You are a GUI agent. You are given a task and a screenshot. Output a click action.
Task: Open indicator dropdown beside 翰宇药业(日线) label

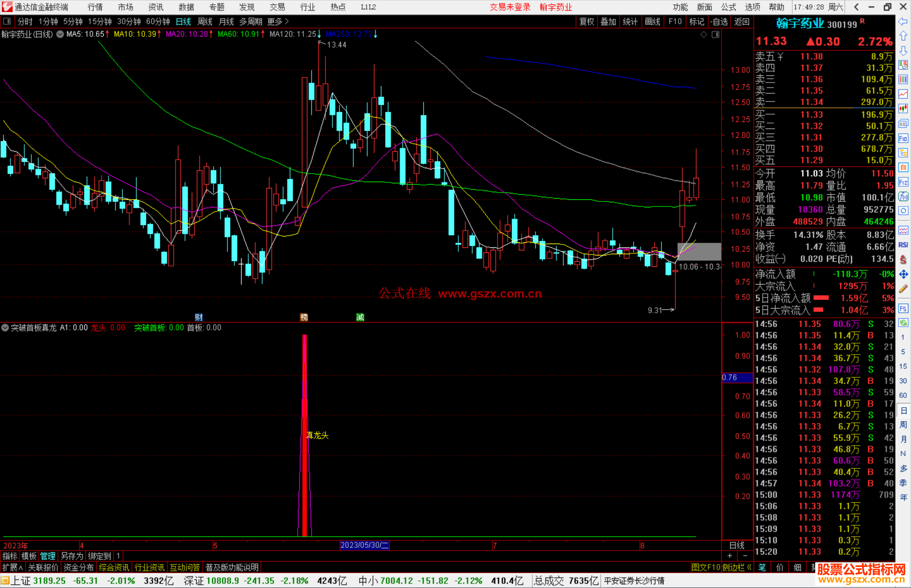[60, 34]
